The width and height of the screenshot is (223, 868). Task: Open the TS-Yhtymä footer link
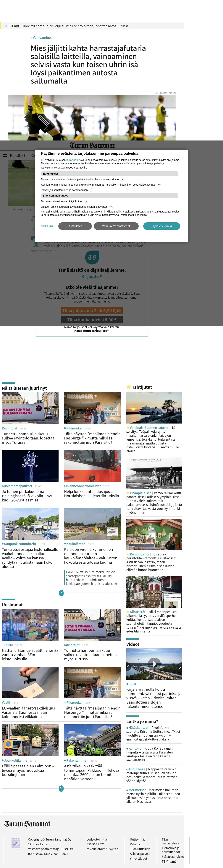169,861
